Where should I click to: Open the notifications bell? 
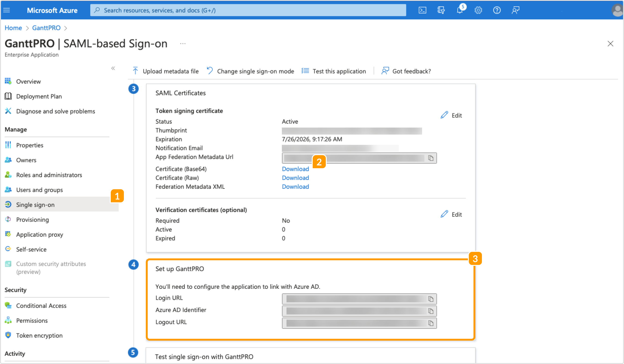pos(460,10)
